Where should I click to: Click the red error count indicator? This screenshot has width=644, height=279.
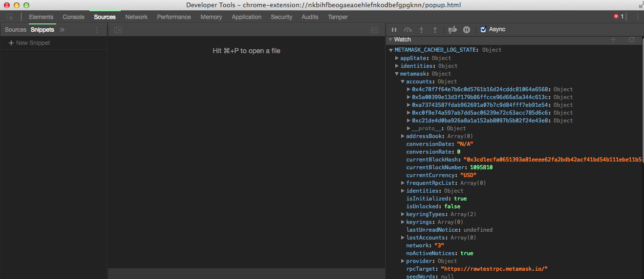(619, 17)
